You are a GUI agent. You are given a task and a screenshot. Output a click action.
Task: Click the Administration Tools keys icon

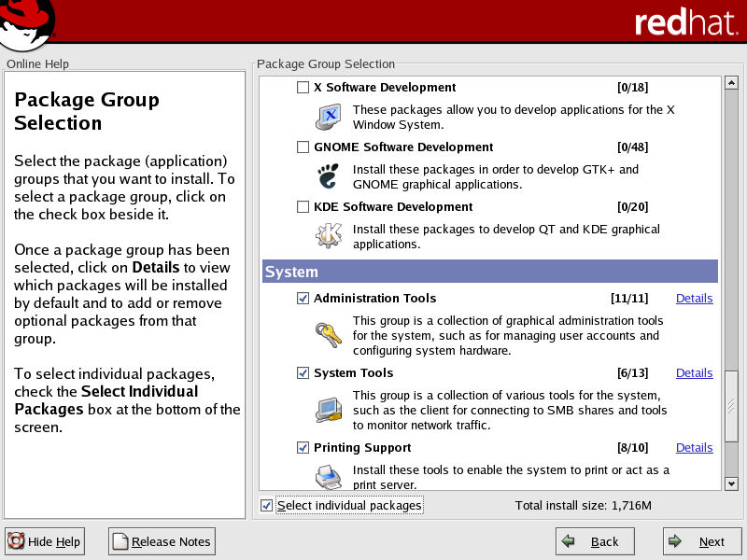[x=329, y=335]
